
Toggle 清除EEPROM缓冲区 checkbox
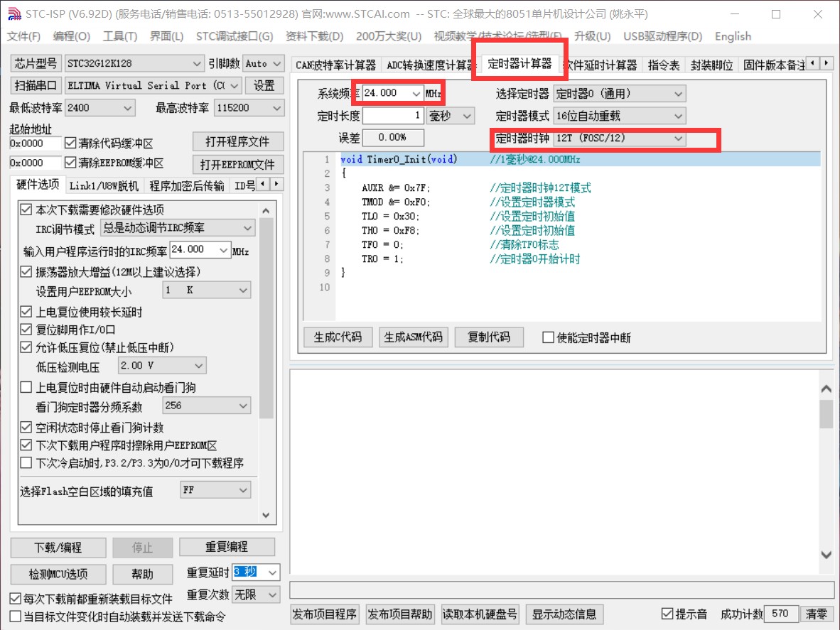[x=70, y=162]
